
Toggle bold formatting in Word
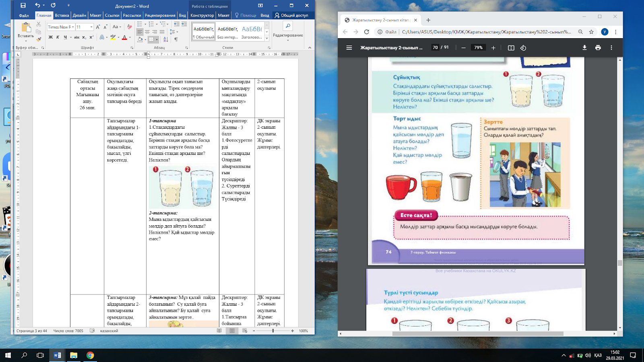point(50,37)
